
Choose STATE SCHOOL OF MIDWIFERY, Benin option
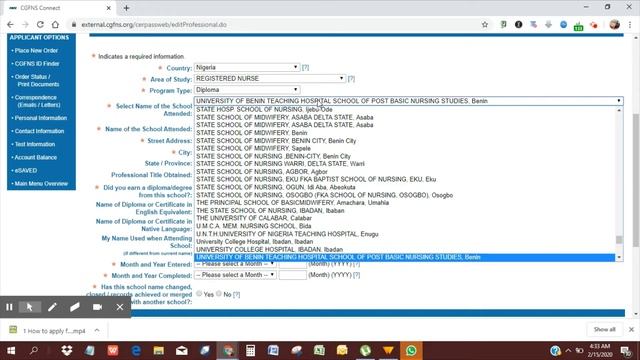(404, 133)
